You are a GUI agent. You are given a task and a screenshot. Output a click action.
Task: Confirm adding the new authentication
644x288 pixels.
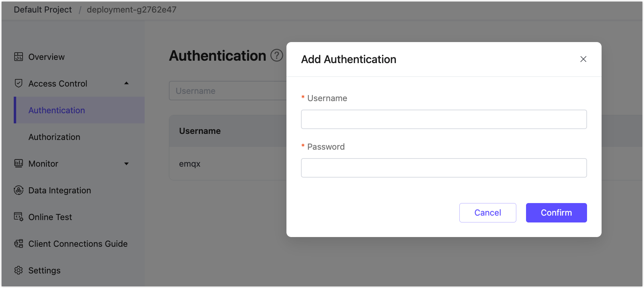click(x=556, y=212)
